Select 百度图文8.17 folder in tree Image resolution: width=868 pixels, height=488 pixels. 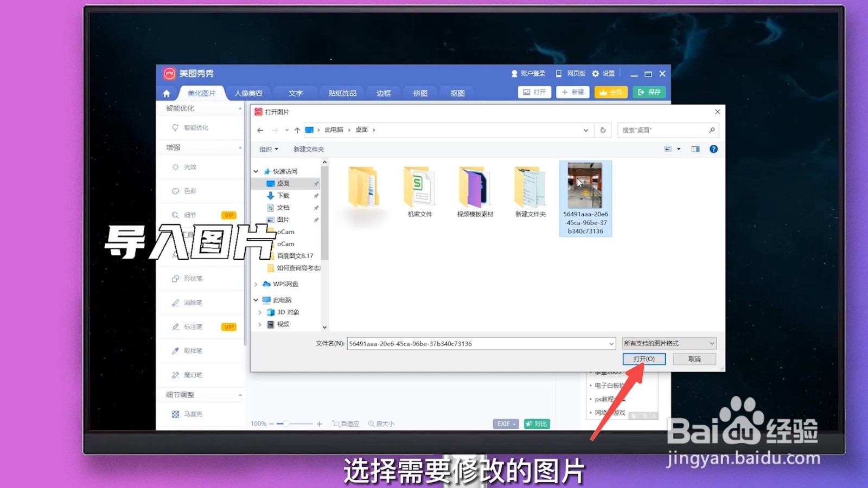[x=295, y=256]
